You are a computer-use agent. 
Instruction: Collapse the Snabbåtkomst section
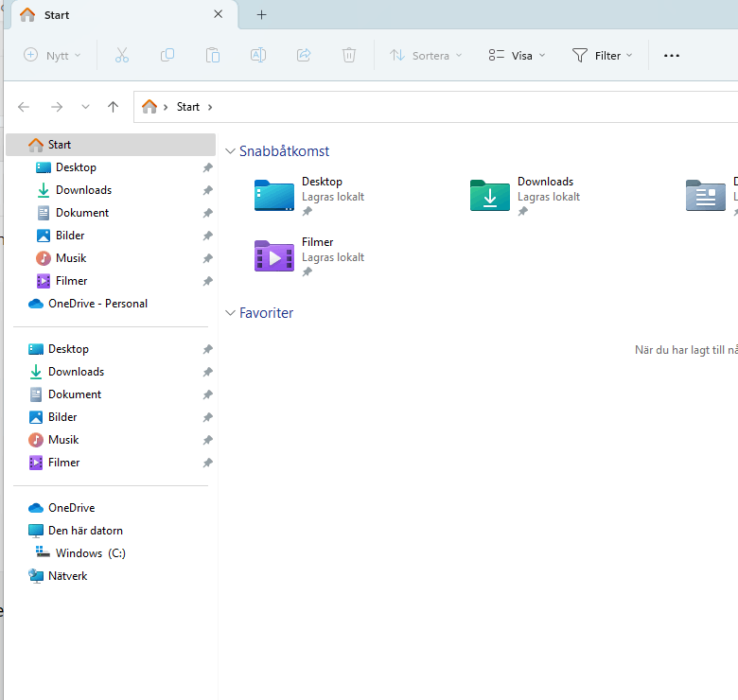click(230, 151)
